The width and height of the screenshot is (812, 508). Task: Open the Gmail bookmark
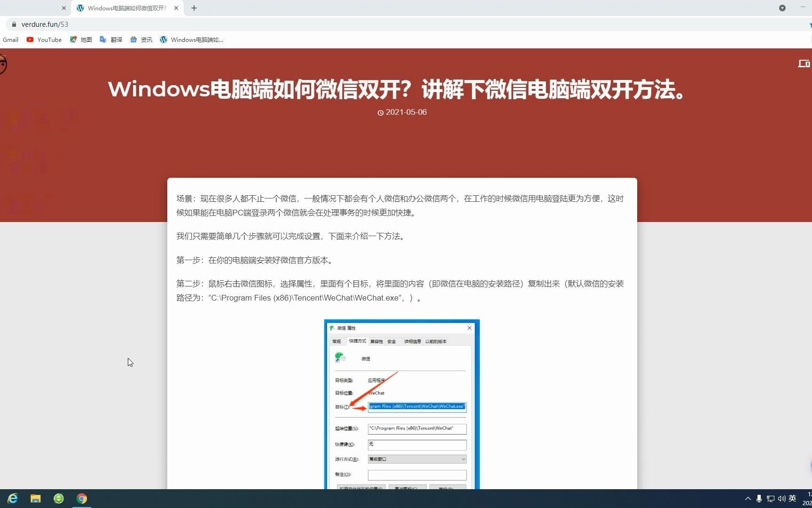point(10,40)
